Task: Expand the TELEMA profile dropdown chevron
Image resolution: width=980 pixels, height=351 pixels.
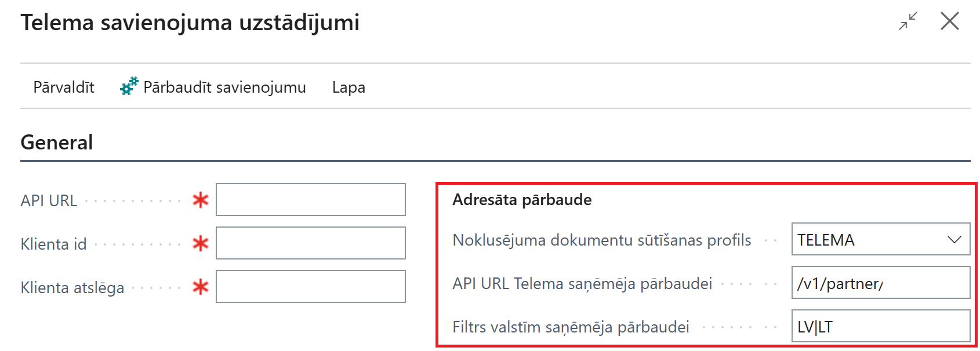Action: click(x=954, y=240)
